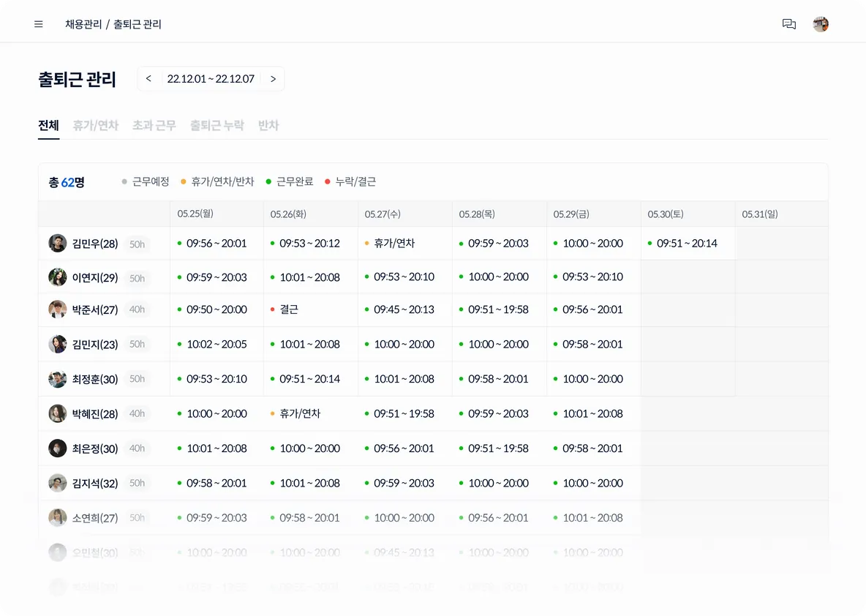
Task: Click the 출퇴근 관리 breadcrumb link
Action: [x=138, y=24]
